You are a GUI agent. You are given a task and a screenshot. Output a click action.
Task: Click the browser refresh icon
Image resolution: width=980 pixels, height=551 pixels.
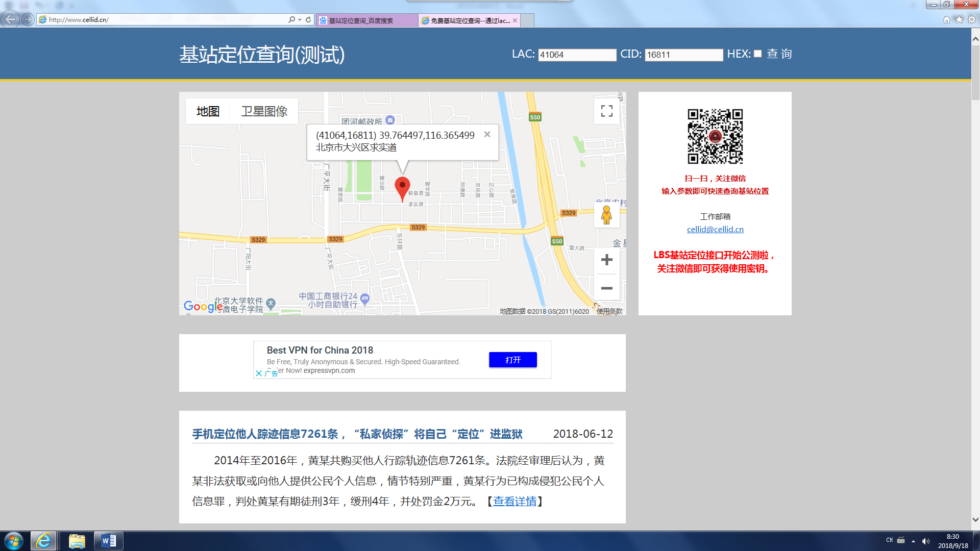click(x=308, y=20)
